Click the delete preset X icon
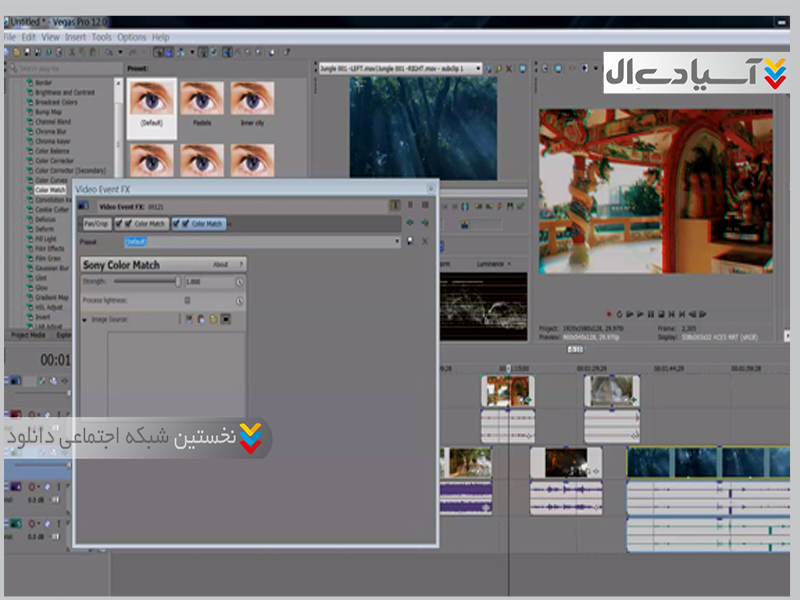Viewport: 800px width, 600px height. [x=424, y=242]
